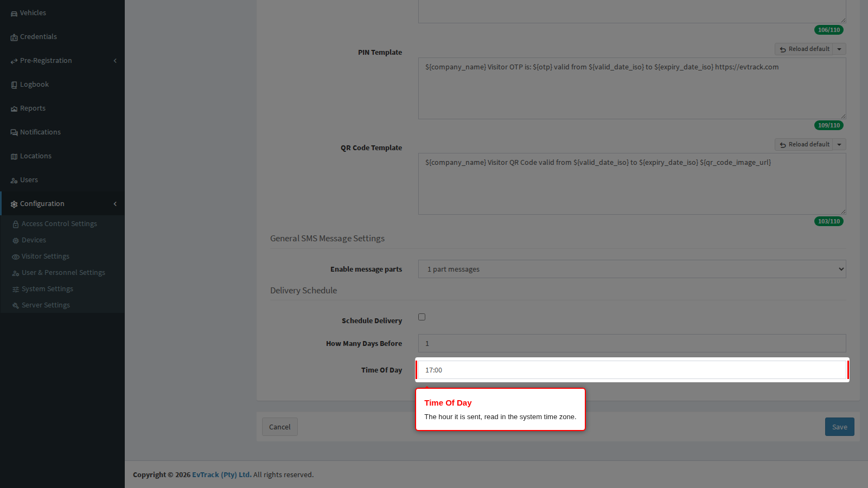The image size is (868, 488).
Task: Open User & Personnel Settings entry
Action: click(x=62, y=272)
